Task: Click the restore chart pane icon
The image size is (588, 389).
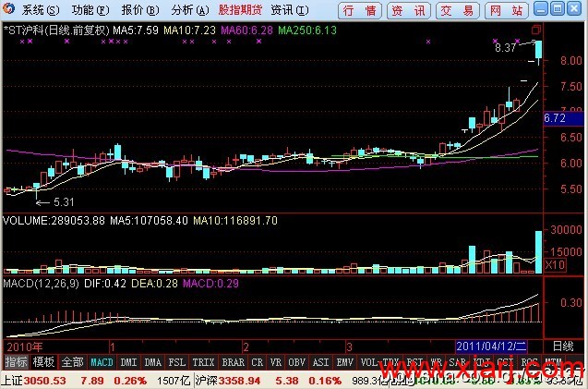Action: [x=536, y=30]
